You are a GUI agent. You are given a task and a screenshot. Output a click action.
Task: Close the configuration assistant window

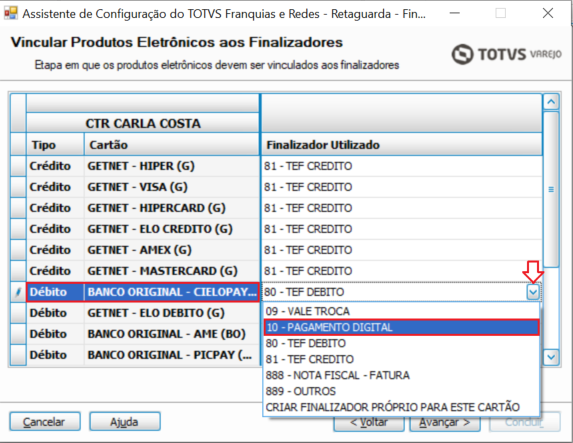click(x=547, y=14)
